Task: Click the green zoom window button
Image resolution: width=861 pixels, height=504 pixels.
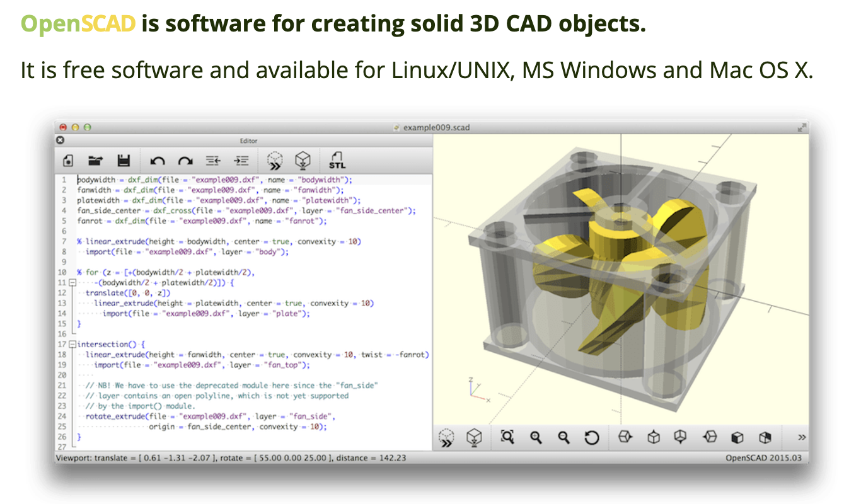Action: click(x=87, y=127)
